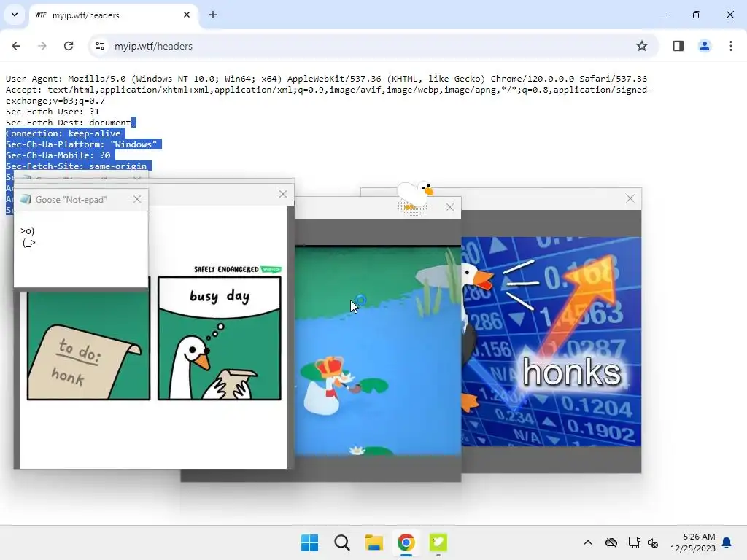Image resolution: width=747 pixels, height=560 pixels.
Task: View site information icon in address bar
Action: coord(100,46)
